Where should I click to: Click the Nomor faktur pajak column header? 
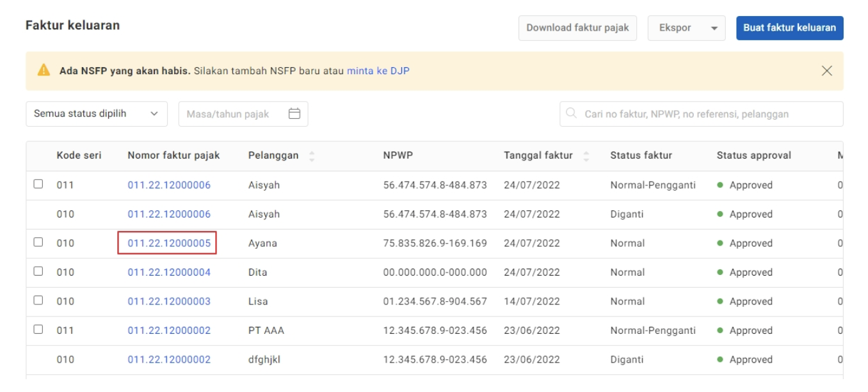[173, 155]
